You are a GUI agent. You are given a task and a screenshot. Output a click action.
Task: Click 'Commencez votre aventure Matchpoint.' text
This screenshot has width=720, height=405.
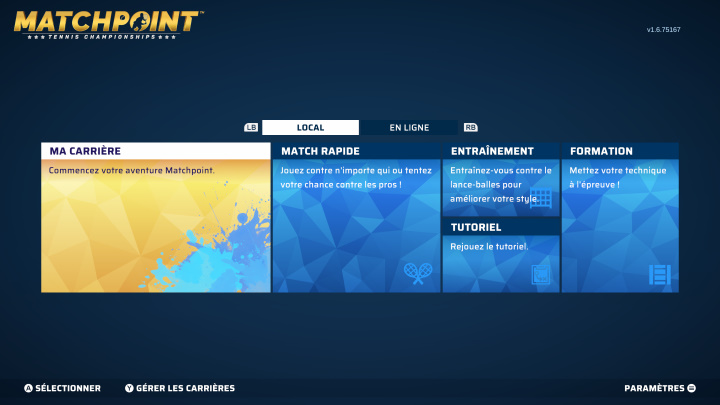pos(131,170)
